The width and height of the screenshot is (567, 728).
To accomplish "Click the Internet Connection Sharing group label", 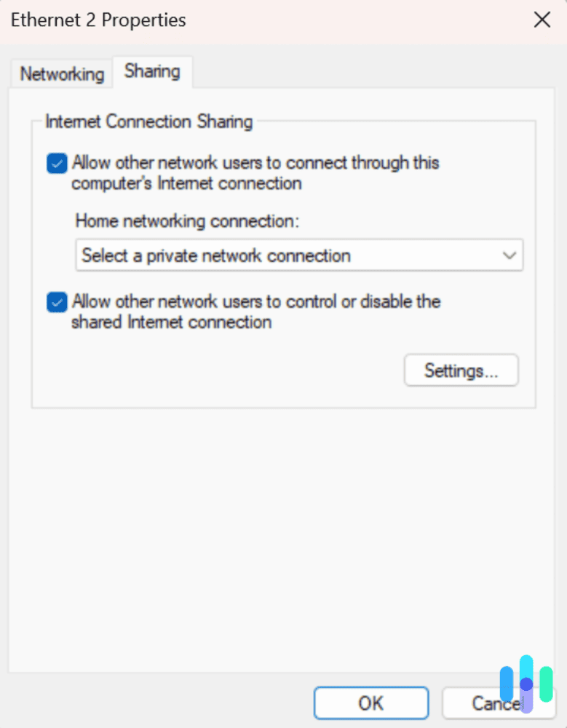I will pyautogui.click(x=148, y=122).
